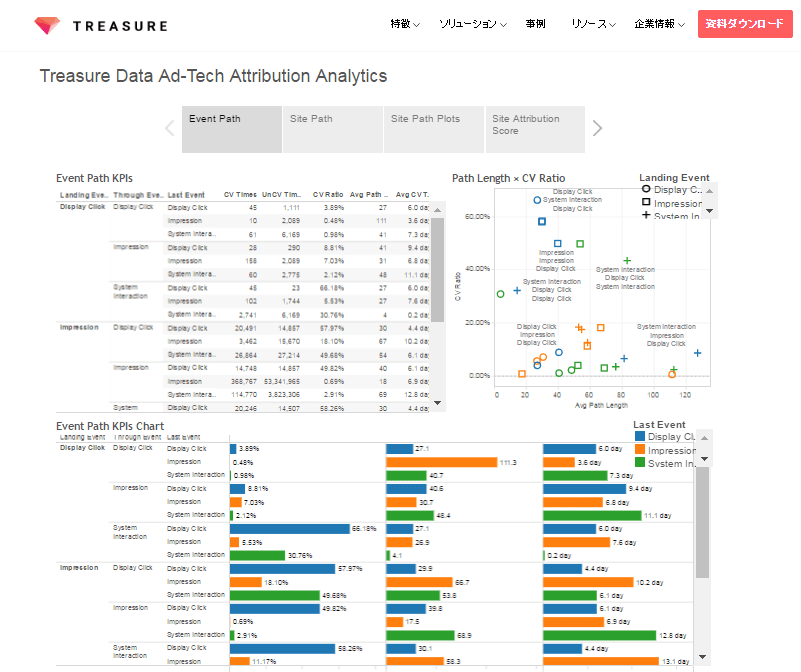The height and width of the screenshot is (672, 801).
Task: Click up arrow of Landing Event legend scroll
Action: pyautogui.click(x=710, y=191)
